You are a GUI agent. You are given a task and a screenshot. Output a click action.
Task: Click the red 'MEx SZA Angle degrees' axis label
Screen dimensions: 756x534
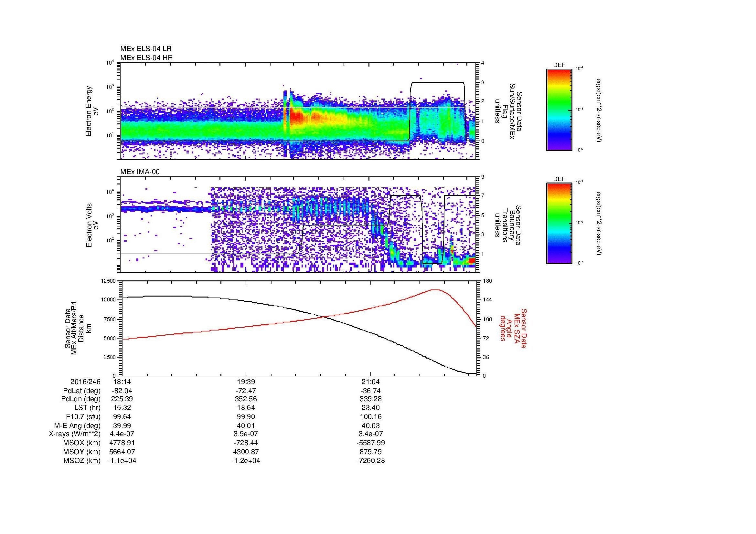pos(513,328)
